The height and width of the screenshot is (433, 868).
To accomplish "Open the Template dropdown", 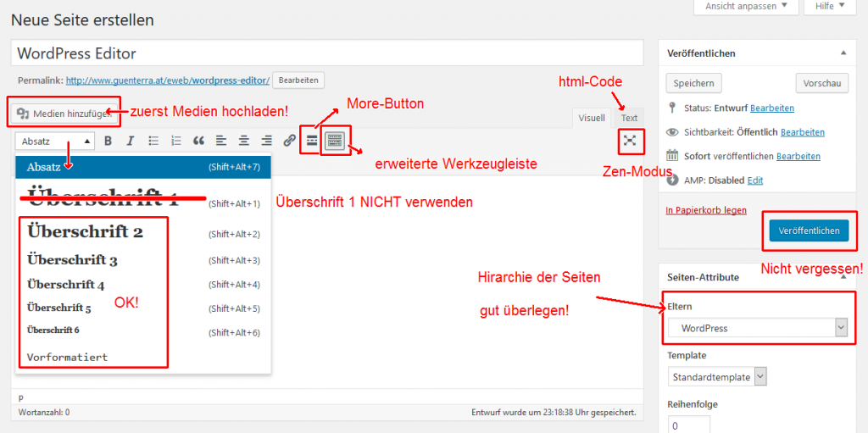I will coord(717,377).
